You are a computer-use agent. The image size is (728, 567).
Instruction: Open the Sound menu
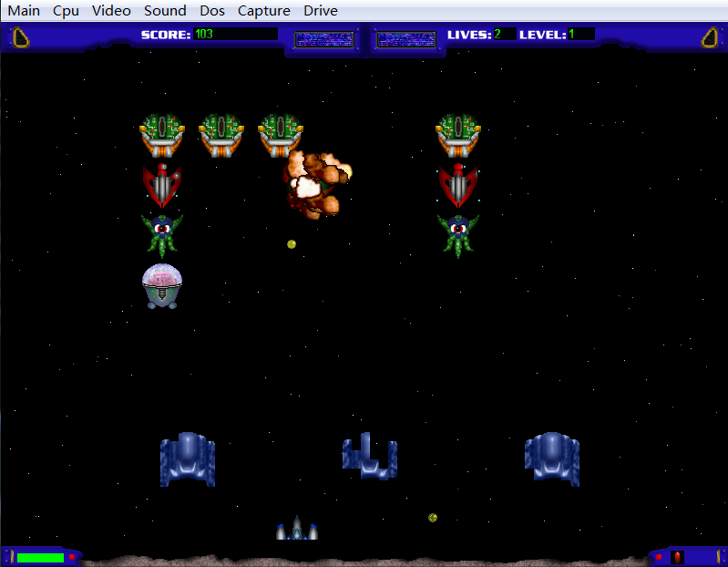pos(165,10)
